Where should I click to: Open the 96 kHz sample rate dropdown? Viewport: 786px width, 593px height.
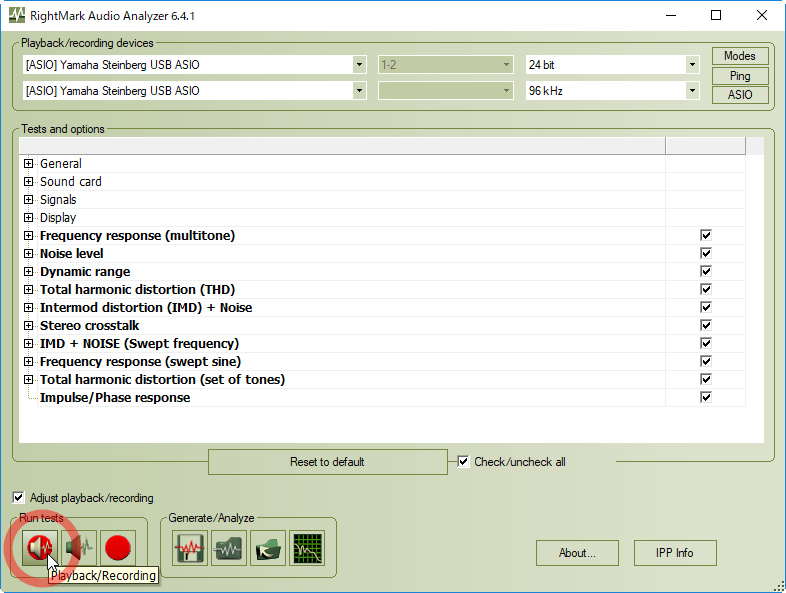tap(692, 91)
